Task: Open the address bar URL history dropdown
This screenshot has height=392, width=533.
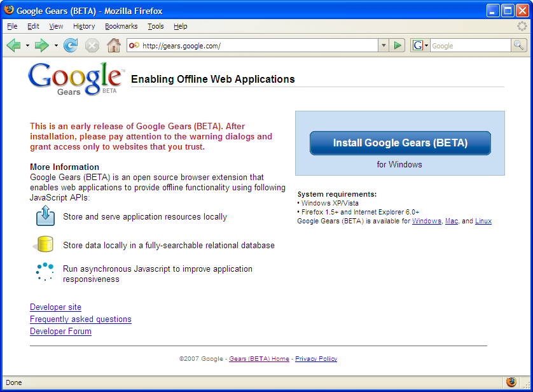Action: 384,45
